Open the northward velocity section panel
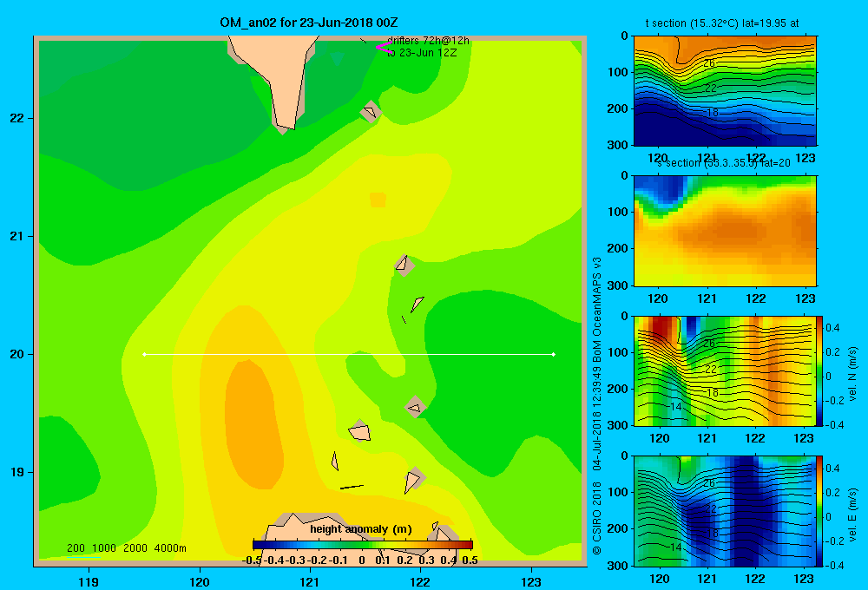This screenshot has height=590, width=868. [x=725, y=370]
